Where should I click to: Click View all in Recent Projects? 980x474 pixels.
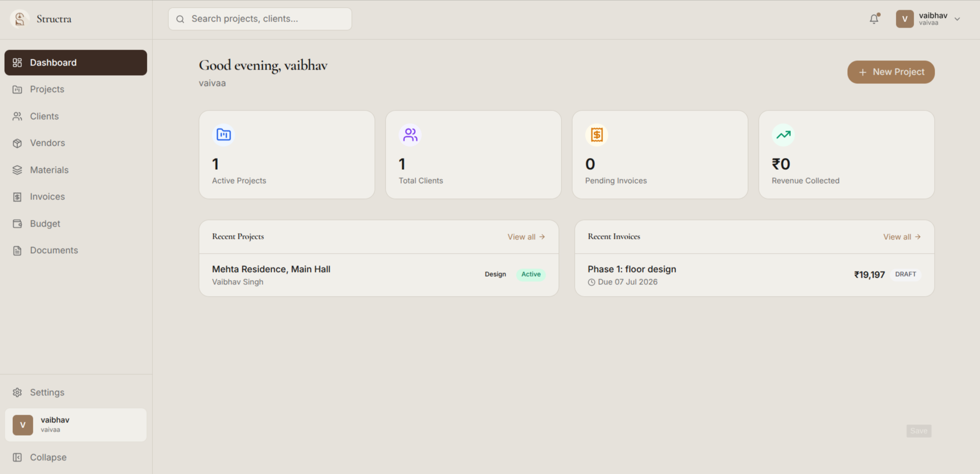pyautogui.click(x=526, y=237)
